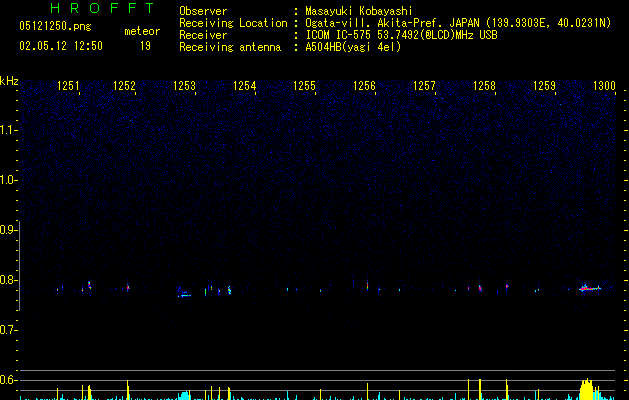Click the 1258 time marker
The image size is (629, 400).
[x=484, y=86]
